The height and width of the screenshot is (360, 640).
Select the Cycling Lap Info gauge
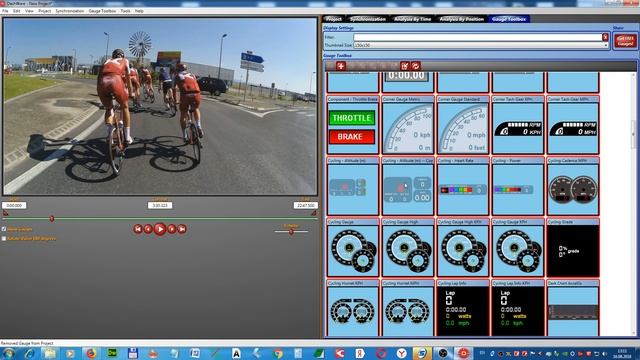(463, 308)
